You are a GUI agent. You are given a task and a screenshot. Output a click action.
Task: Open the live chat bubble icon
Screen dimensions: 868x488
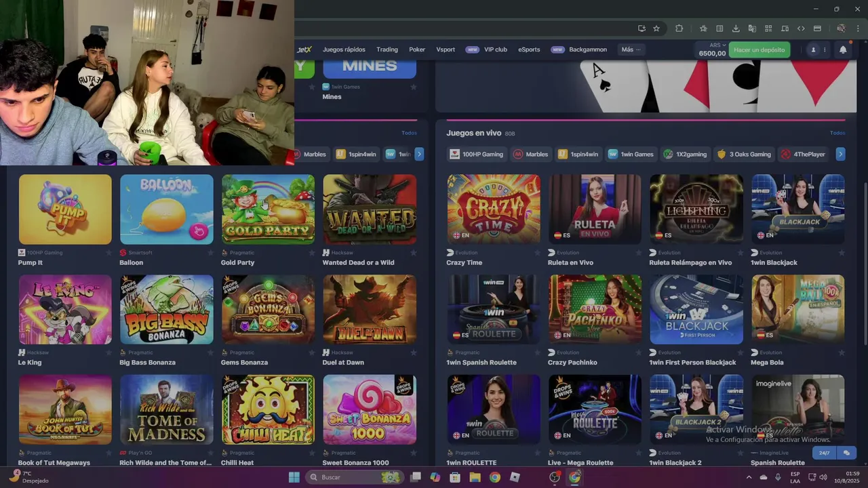(x=846, y=453)
